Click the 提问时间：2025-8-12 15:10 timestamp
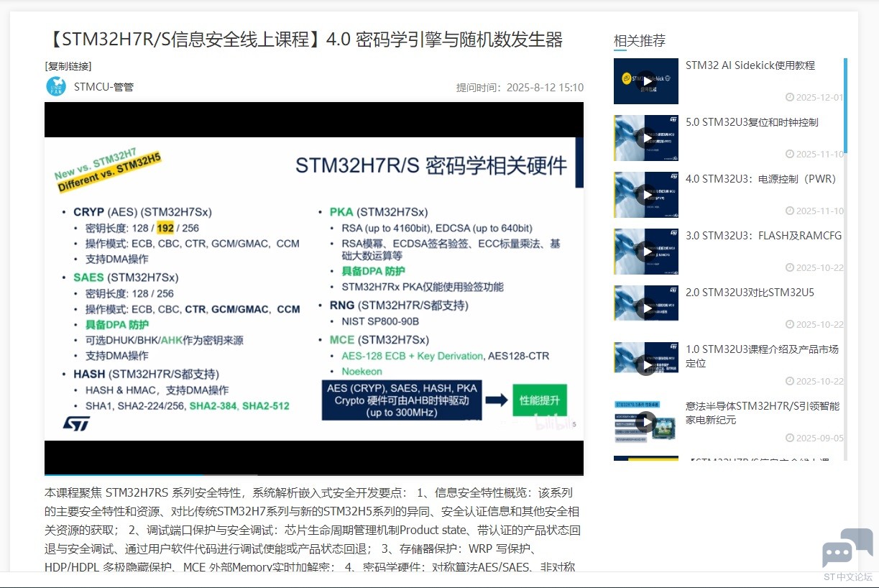The height and width of the screenshot is (588, 879). (x=520, y=88)
